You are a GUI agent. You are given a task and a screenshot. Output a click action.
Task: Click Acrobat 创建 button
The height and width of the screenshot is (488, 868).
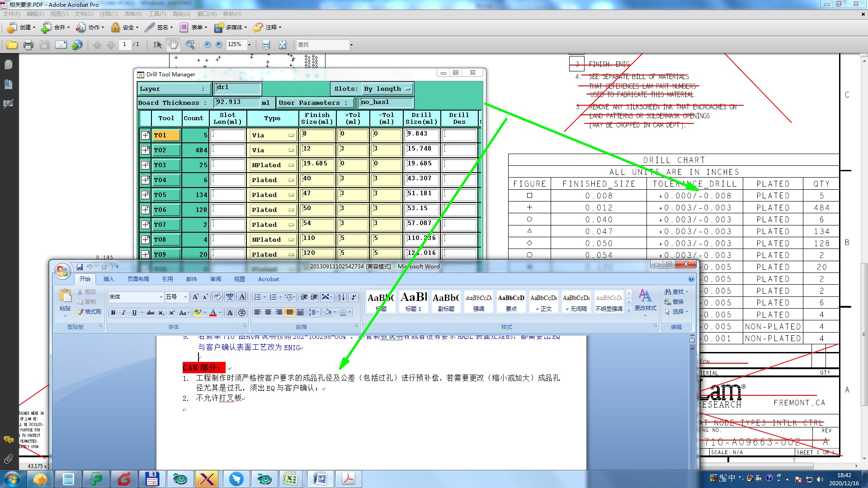21,28
